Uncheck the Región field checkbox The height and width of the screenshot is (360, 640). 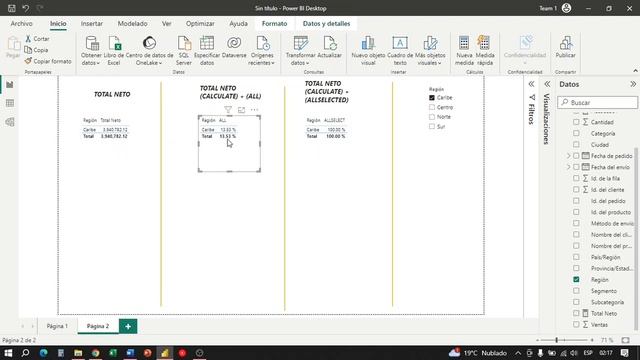[576, 280]
